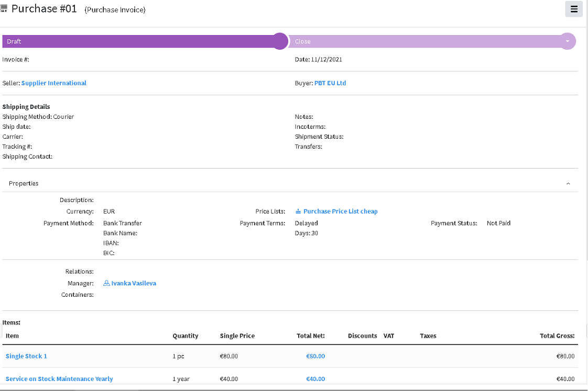588x391 pixels.
Task: Click the Quantity column header
Action: pyautogui.click(x=185, y=336)
